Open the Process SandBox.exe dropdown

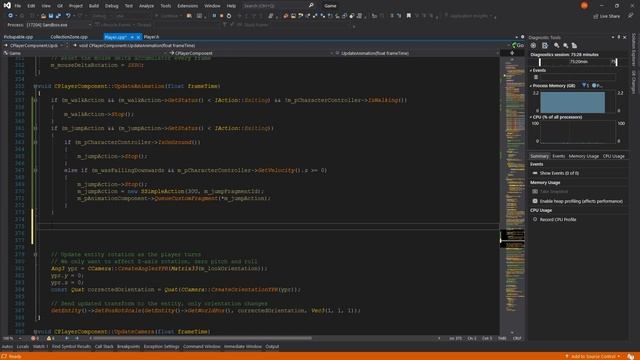tap(90, 25)
